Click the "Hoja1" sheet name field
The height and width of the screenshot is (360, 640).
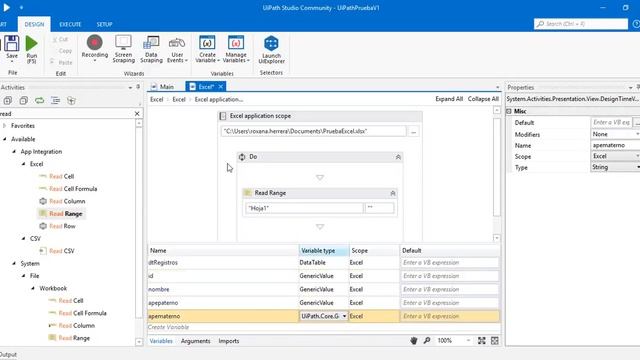click(304, 208)
